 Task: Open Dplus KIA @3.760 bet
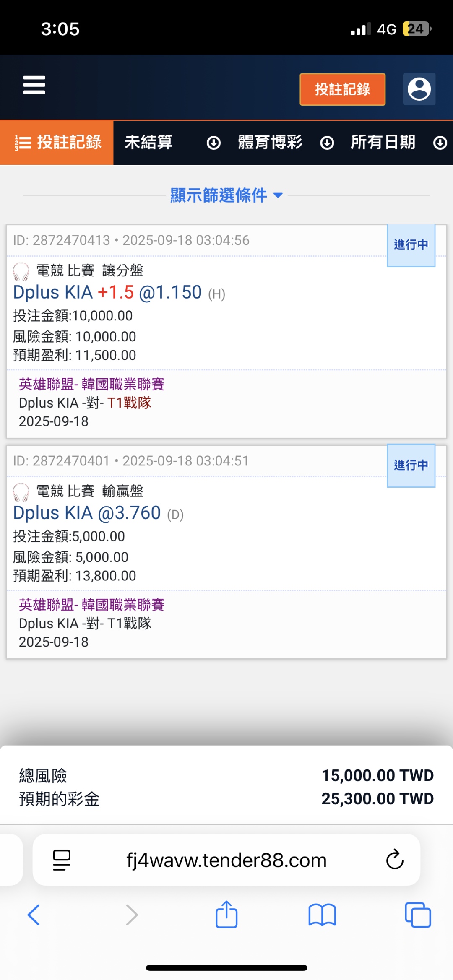click(x=98, y=513)
